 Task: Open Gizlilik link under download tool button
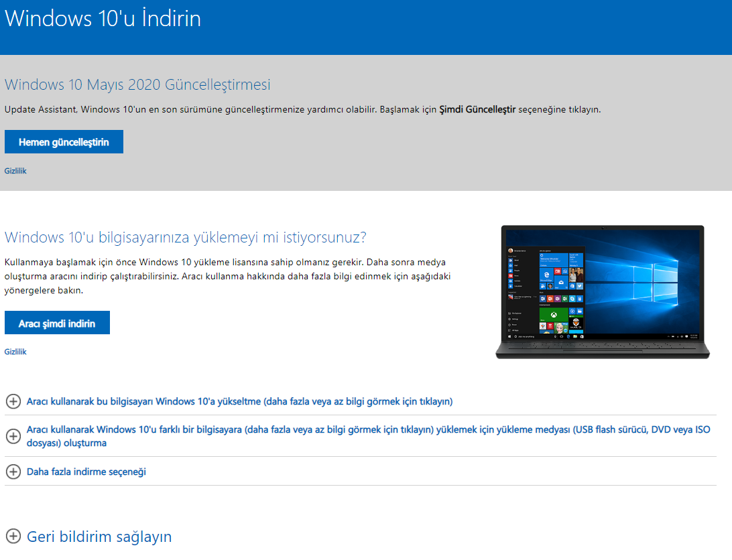coord(15,352)
